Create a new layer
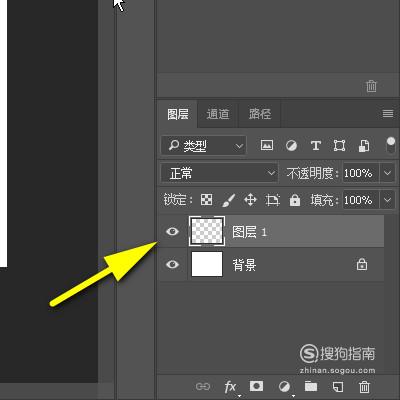The image size is (400, 400). tap(337, 387)
